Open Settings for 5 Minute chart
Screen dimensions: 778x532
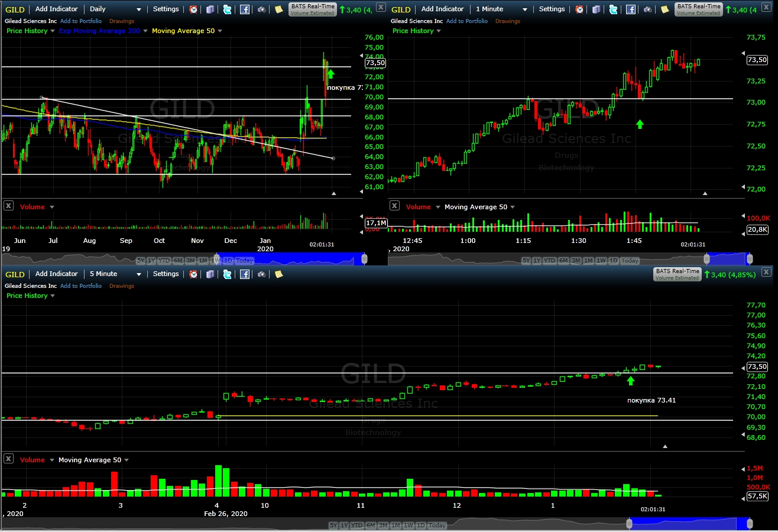click(x=166, y=274)
